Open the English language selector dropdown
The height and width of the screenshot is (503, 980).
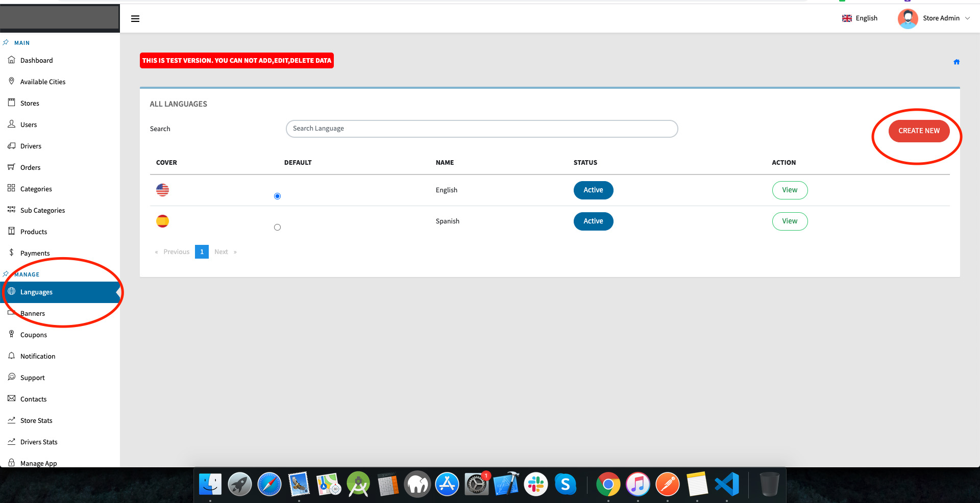860,18
